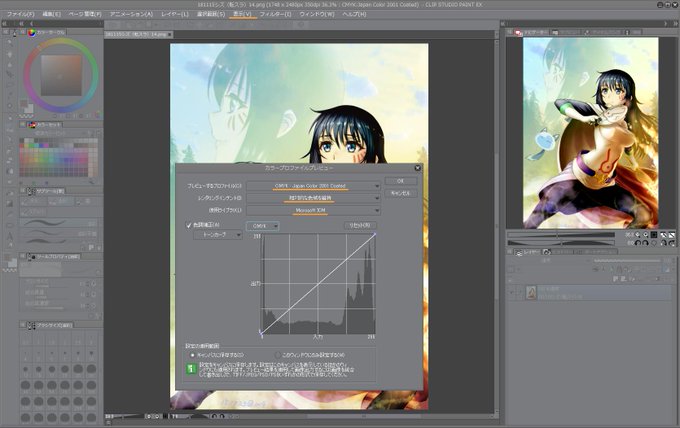The width and height of the screenshot is (680, 428).
Task: Click the canvas vertical scrollbar
Action: click(497, 225)
